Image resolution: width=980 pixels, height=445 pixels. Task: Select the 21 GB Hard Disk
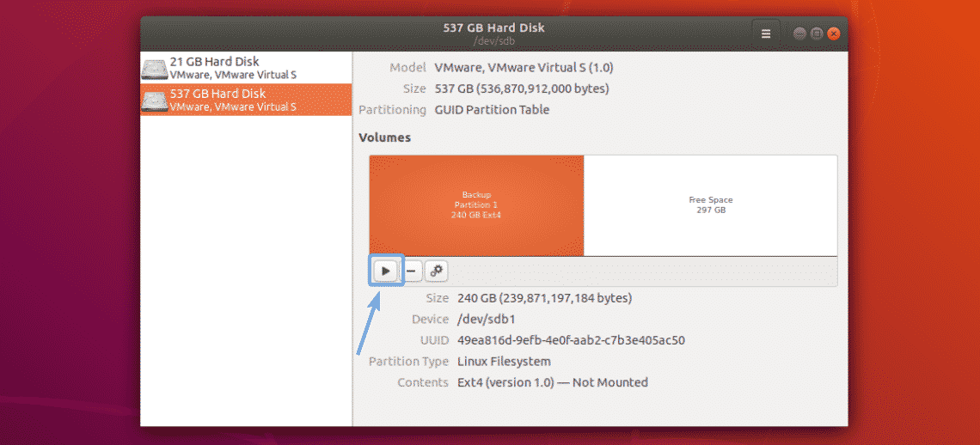(246, 68)
